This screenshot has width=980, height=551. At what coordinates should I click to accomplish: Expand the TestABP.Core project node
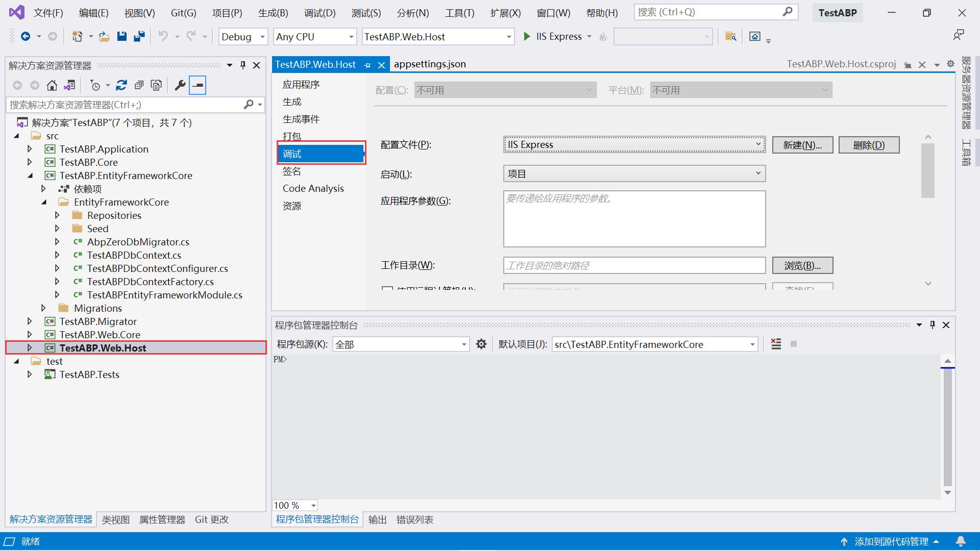(x=30, y=162)
